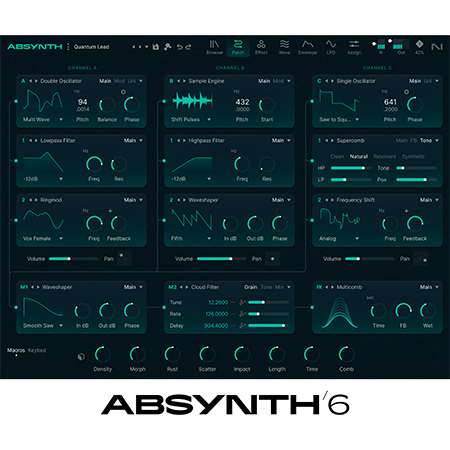Click the mutate preset icon beside save

point(168,47)
